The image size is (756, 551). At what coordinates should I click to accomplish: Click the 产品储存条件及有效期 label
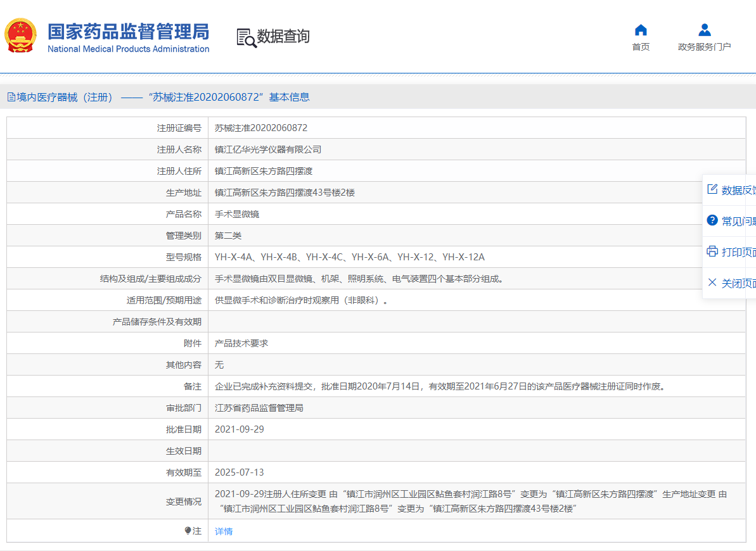[x=157, y=322]
